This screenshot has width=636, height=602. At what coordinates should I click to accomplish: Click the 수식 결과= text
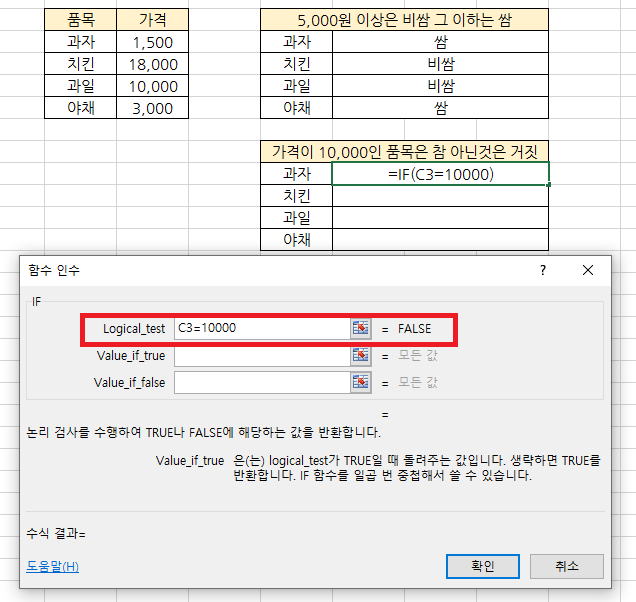click(56, 533)
